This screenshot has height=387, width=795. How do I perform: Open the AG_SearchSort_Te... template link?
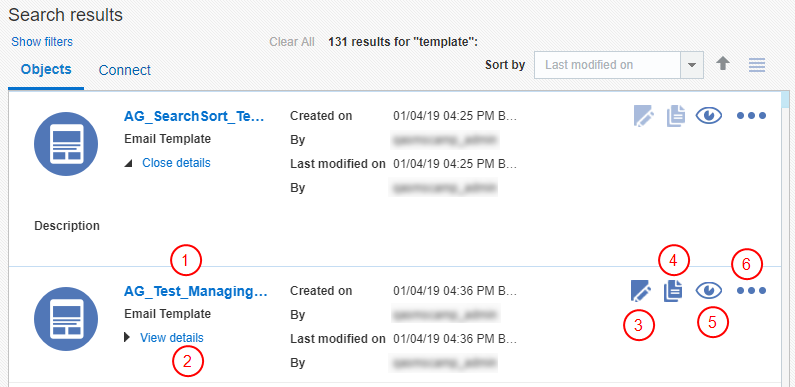pos(194,116)
